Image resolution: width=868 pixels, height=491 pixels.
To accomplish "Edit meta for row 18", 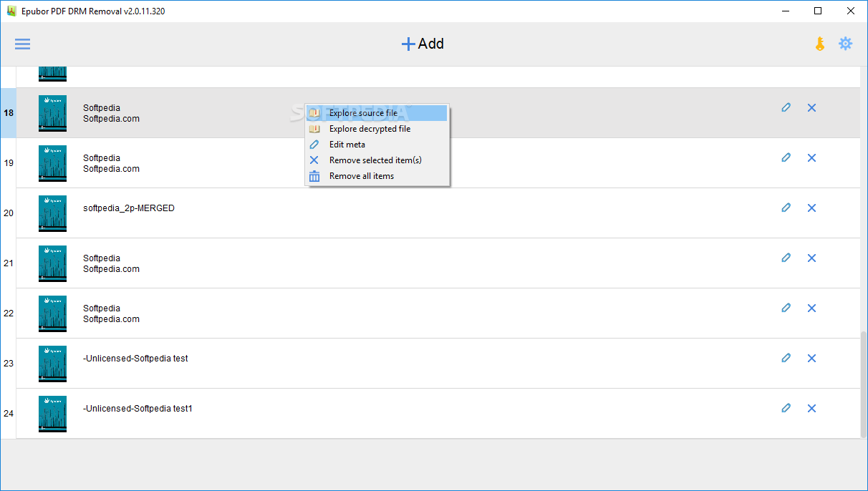I will (x=786, y=107).
